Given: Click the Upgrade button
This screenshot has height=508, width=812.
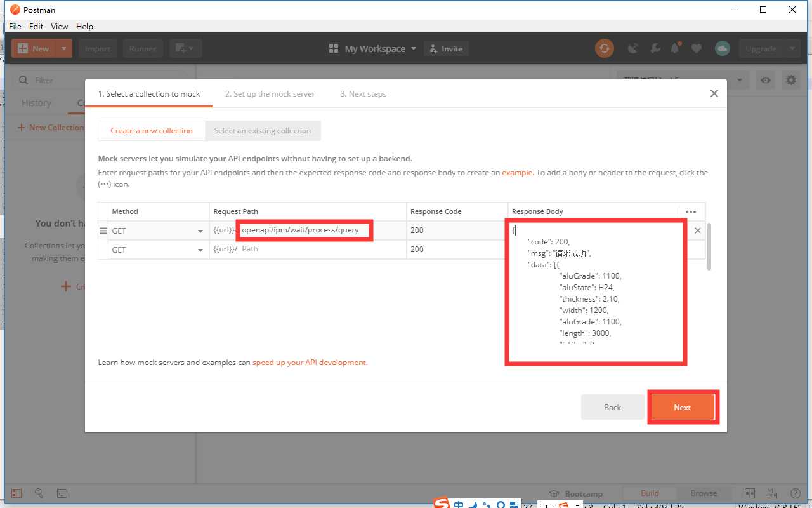Looking at the screenshot, I should point(761,48).
